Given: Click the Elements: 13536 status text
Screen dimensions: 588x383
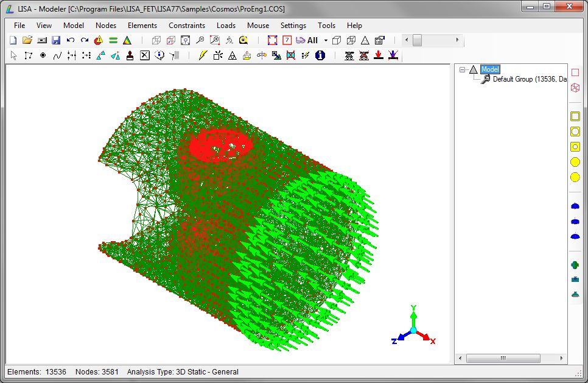Looking at the screenshot, I should [x=37, y=372].
